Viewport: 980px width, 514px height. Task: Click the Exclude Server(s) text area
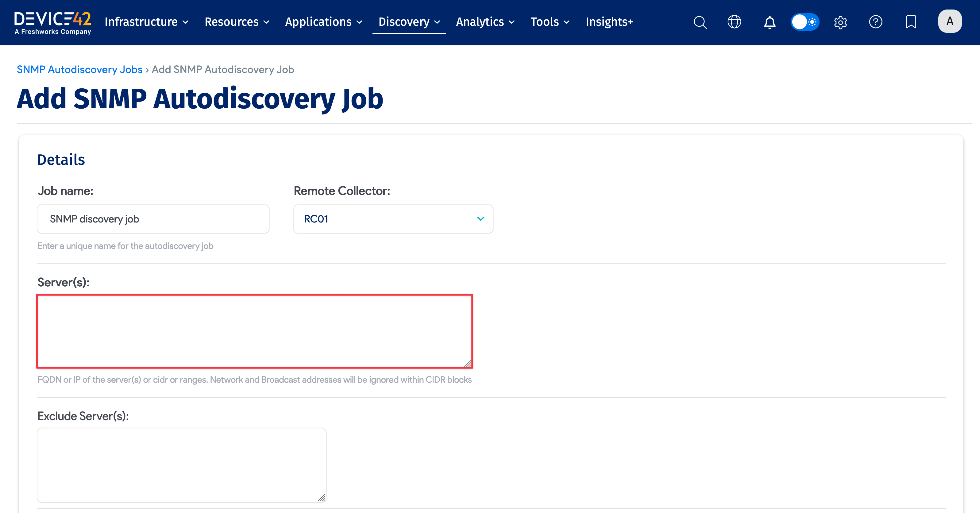[x=181, y=465]
